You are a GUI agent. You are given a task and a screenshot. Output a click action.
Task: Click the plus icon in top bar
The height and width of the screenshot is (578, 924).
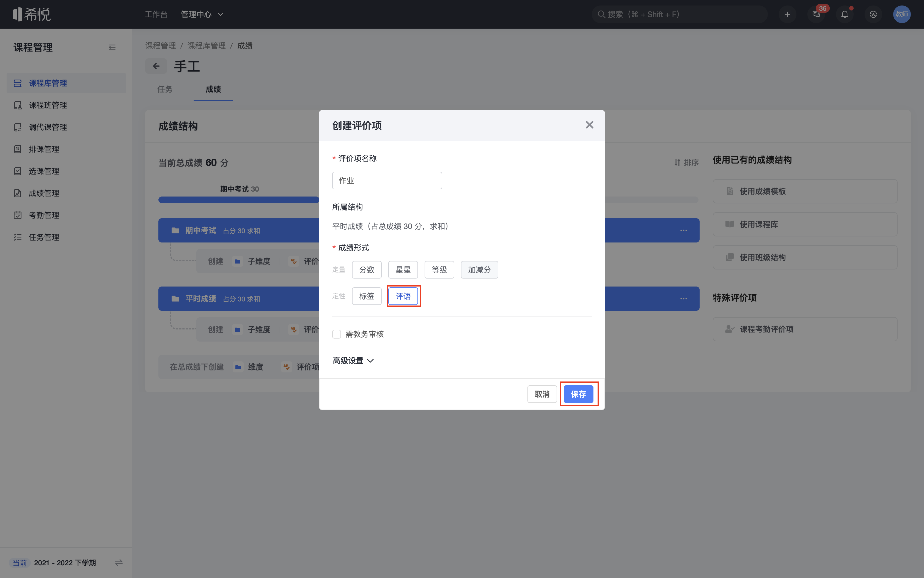(x=787, y=14)
